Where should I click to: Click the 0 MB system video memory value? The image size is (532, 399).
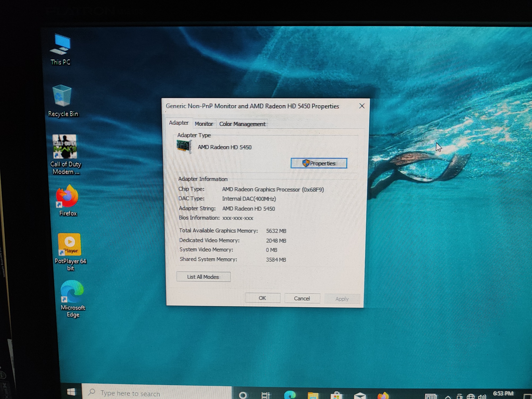pos(272,250)
